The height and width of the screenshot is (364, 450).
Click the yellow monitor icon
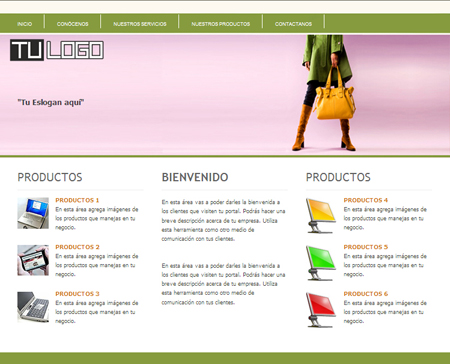point(321,215)
